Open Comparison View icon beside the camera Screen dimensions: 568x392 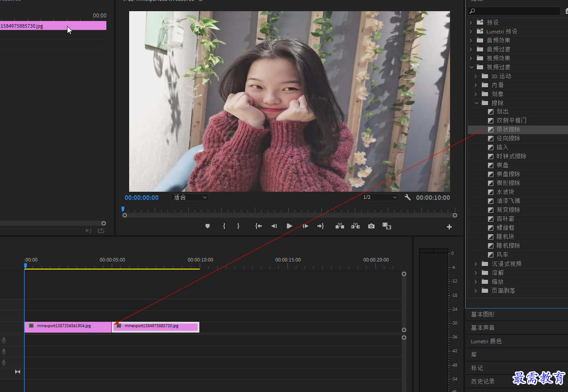(387, 226)
